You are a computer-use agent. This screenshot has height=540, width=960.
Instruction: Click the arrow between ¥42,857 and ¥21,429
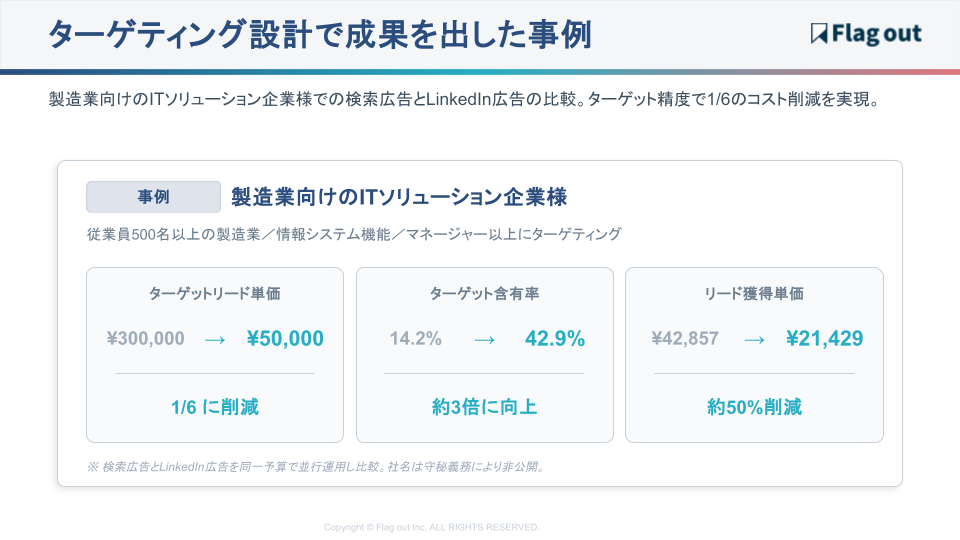tap(754, 339)
